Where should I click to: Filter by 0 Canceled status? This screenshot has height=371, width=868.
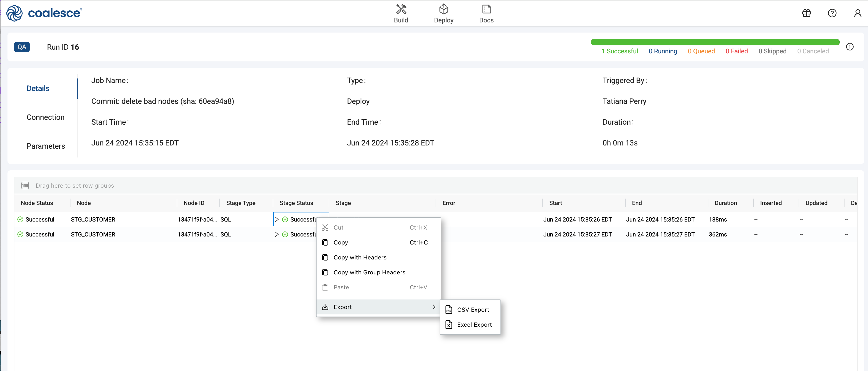point(813,51)
